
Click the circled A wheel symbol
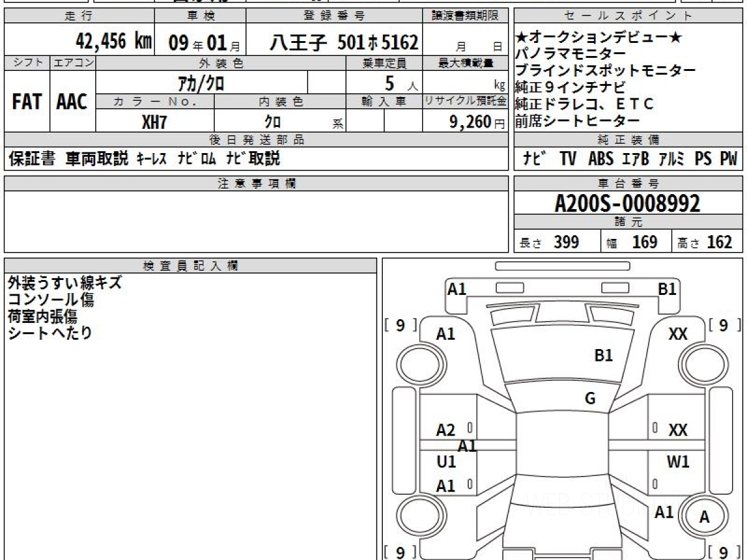(704, 516)
